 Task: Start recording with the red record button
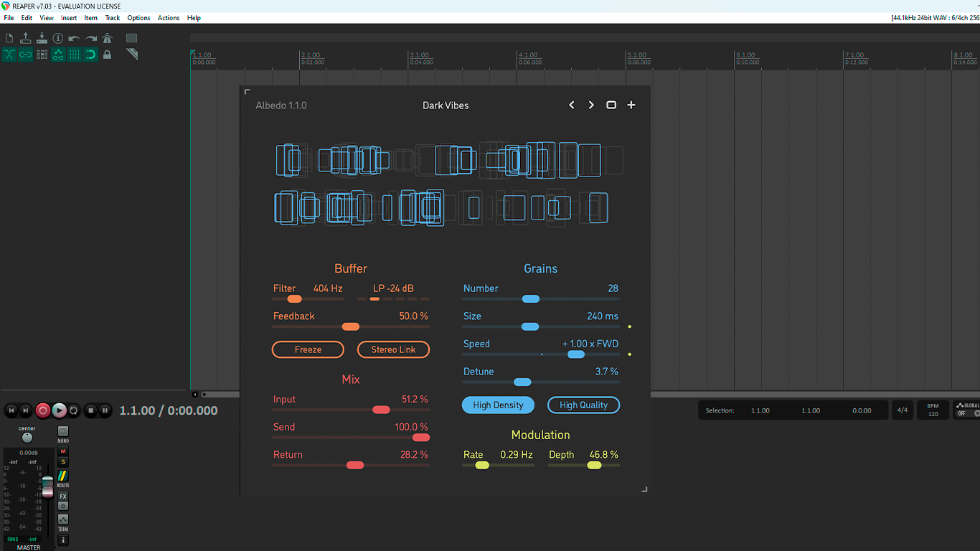[x=43, y=410]
